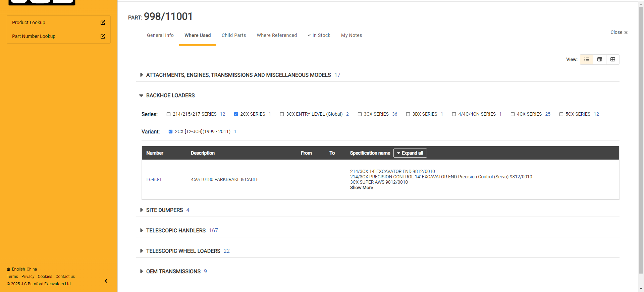Uncheck the 2CX SERIES checkbox
This screenshot has width=644, height=292.
coord(236,114)
